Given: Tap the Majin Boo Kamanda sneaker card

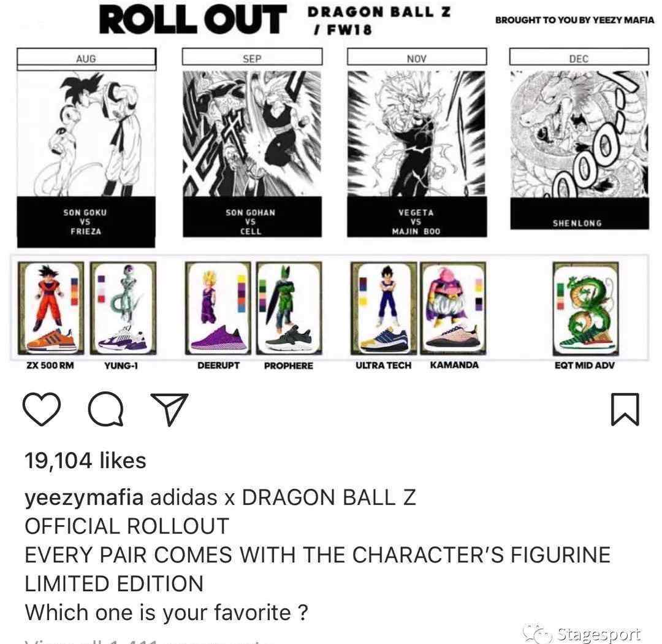Looking at the screenshot, I should click(x=454, y=308).
